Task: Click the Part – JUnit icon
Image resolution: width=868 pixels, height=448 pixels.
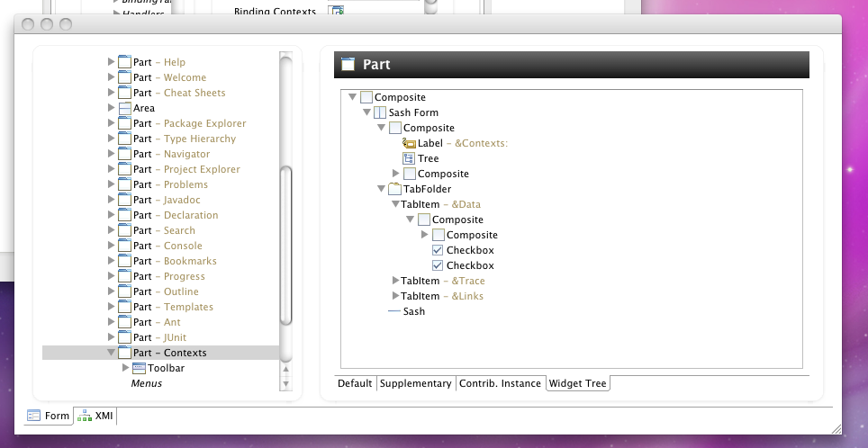Action: [124, 337]
